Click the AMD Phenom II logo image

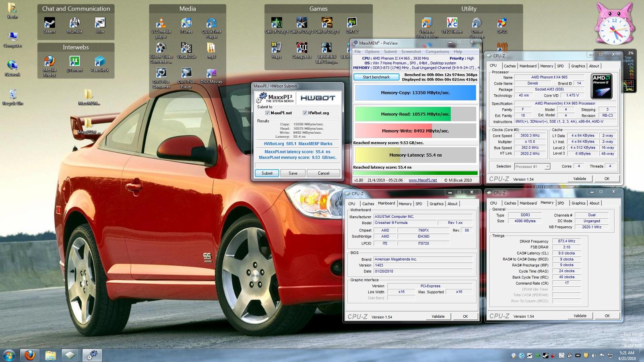point(602,86)
